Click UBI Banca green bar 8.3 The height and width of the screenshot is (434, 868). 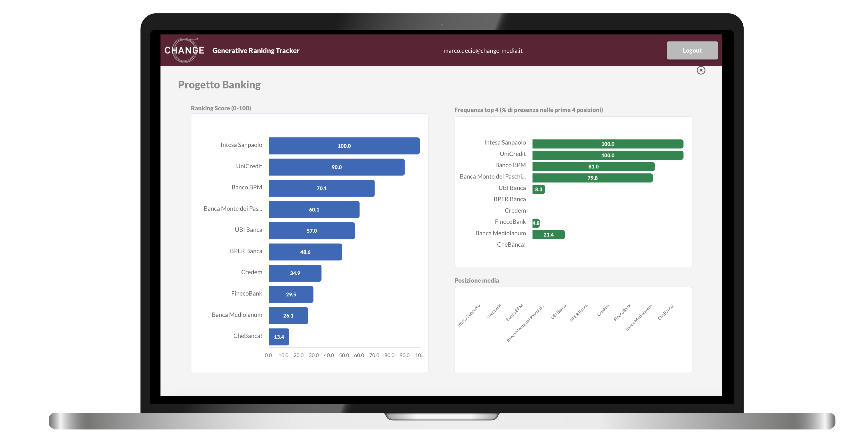539,189
